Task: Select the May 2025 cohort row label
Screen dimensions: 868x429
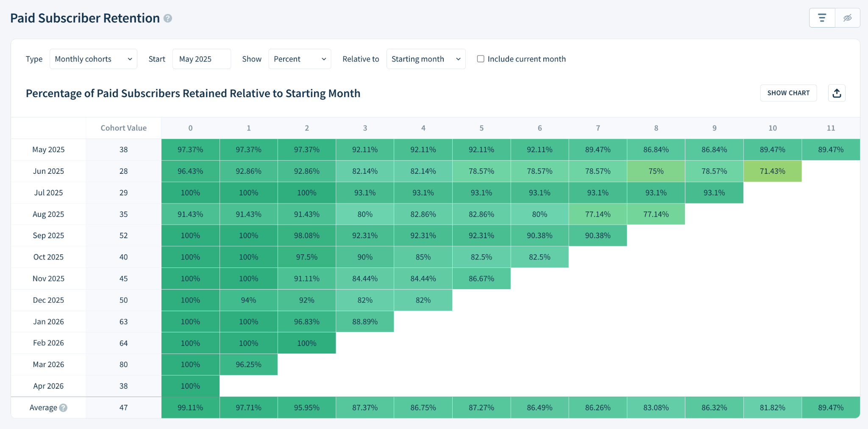Action: (48, 150)
